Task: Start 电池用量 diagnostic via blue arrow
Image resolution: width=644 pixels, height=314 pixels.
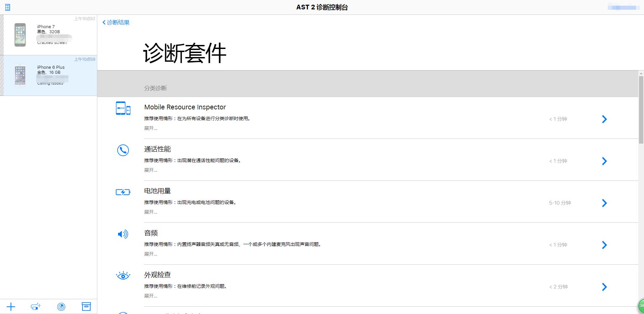Action: tap(604, 203)
